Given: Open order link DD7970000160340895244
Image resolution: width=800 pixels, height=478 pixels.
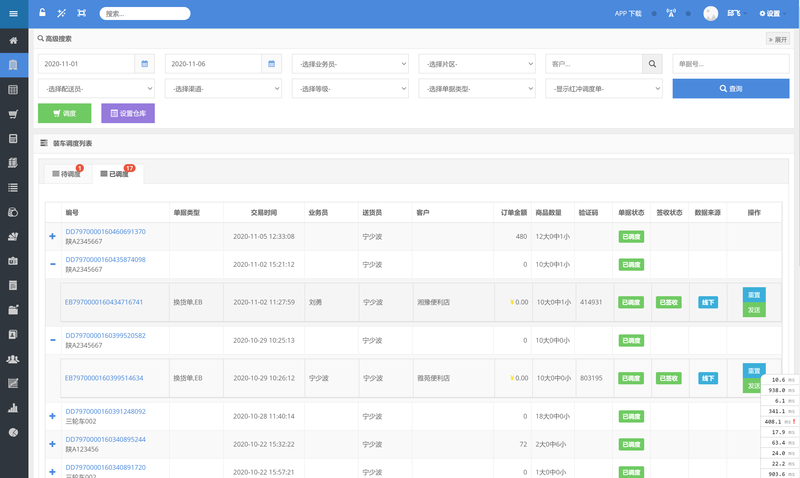Looking at the screenshot, I should click(106, 439).
